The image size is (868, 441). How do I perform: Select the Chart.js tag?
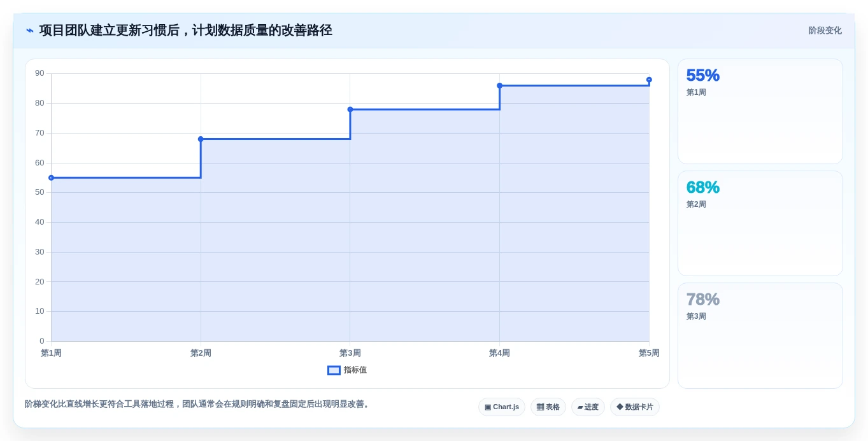pos(502,407)
